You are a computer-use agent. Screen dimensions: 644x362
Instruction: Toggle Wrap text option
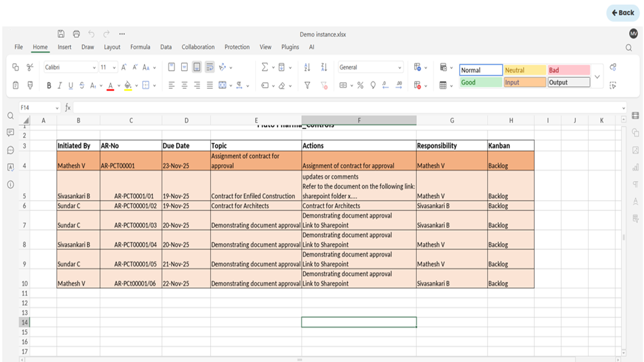tap(210, 67)
